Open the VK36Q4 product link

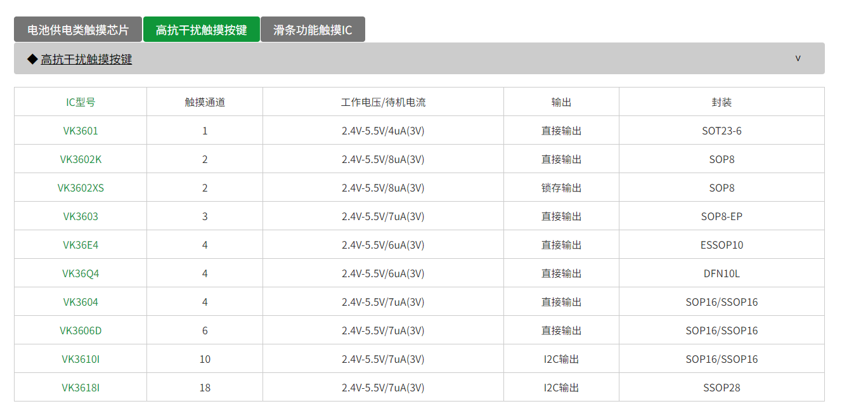[x=81, y=273]
